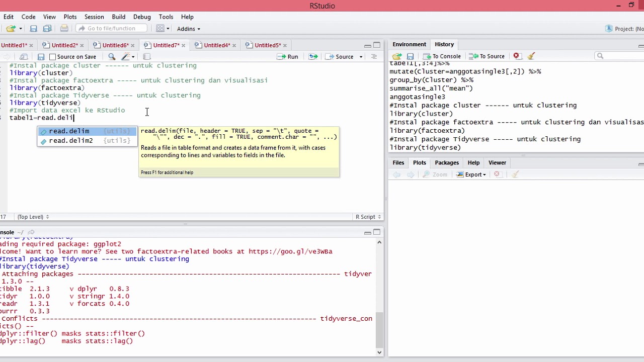This screenshot has width=644, height=362.
Task: Print the current file icon
Action: point(64,29)
